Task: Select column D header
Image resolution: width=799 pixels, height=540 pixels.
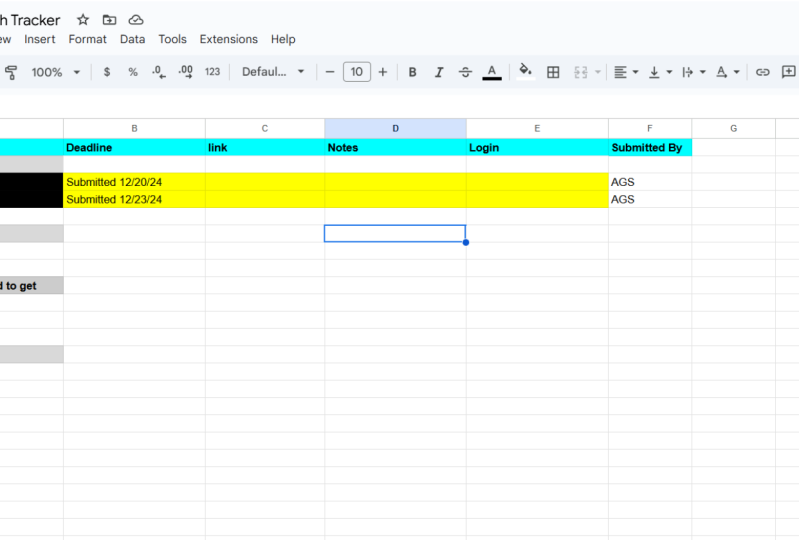Action: [395, 128]
